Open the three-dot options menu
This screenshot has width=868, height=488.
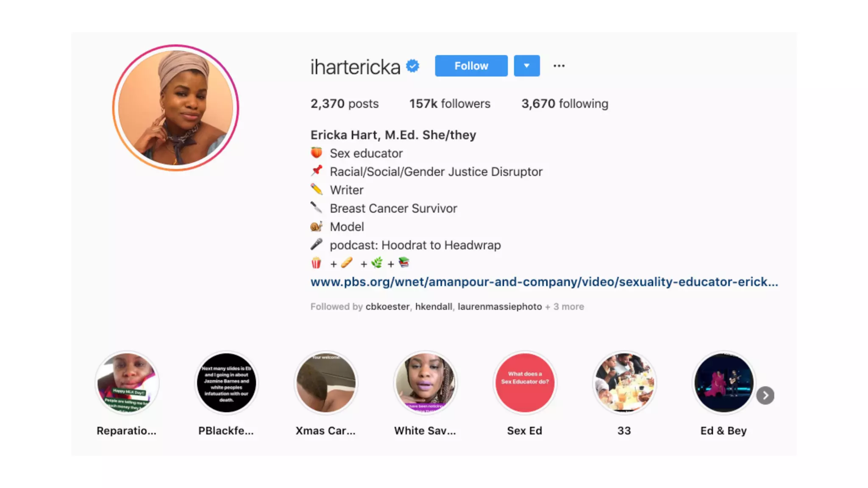pos(559,66)
